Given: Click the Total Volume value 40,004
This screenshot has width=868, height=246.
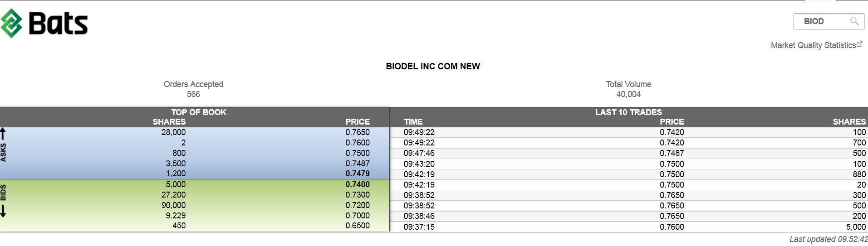Looking at the screenshot, I should click(628, 94).
